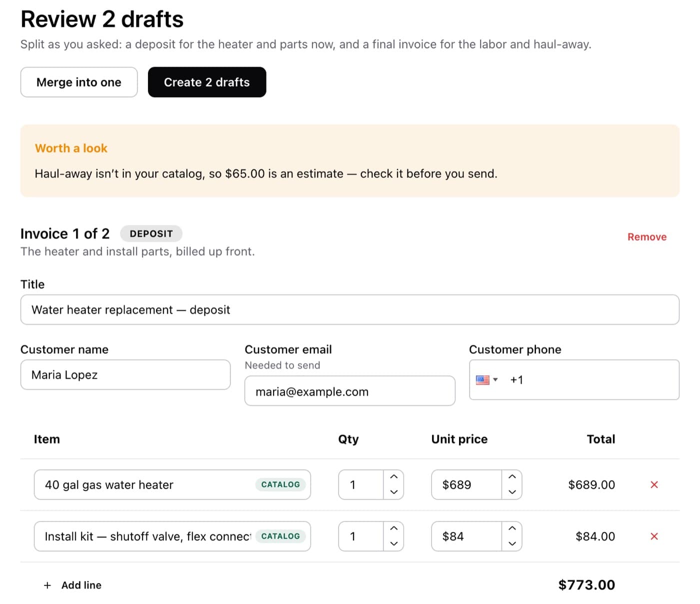
Task: Decrease the $84 Install kit unit price
Action: (x=512, y=543)
